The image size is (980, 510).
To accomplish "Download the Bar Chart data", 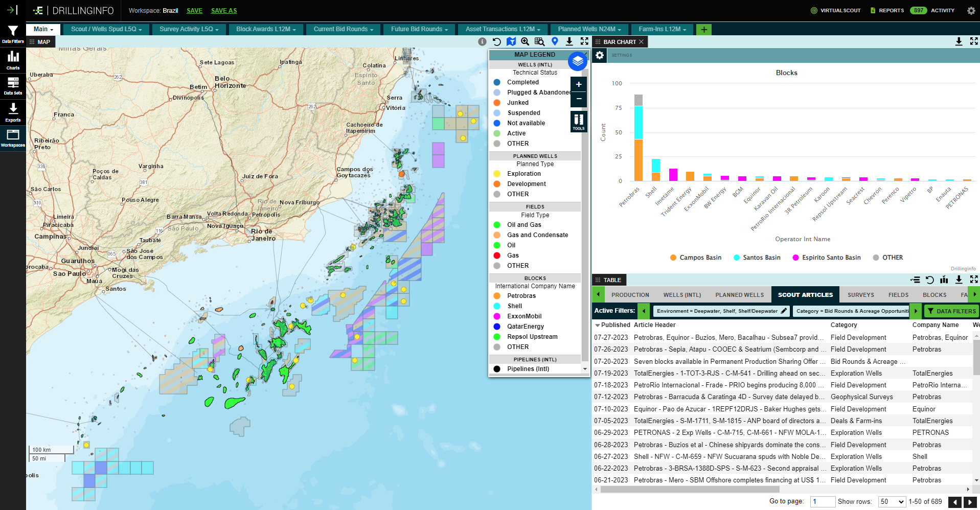I will [959, 41].
